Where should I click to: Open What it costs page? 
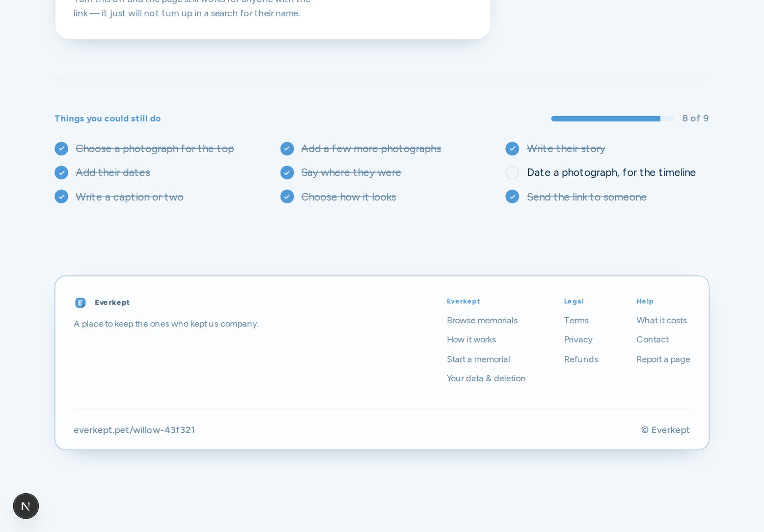662,320
